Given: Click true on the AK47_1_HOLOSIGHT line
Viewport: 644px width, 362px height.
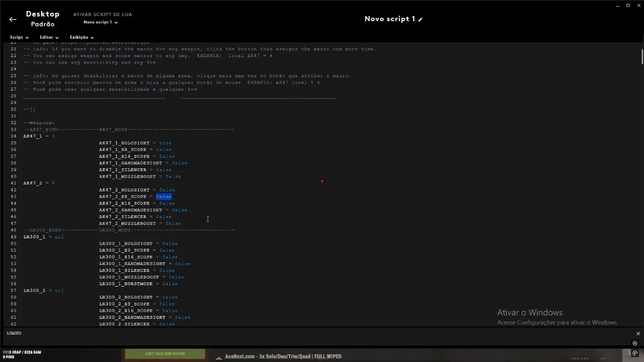Looking at the screenshot, I should point(165,143).
